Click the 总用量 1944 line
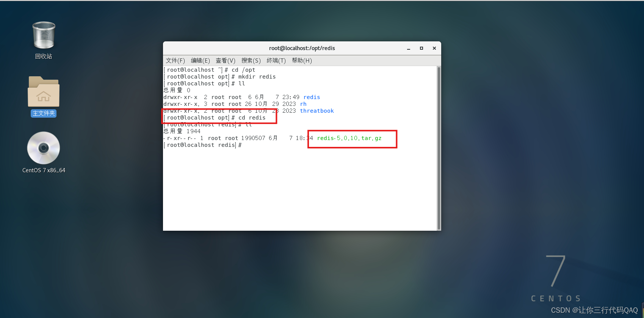 (x=182, y=131)
